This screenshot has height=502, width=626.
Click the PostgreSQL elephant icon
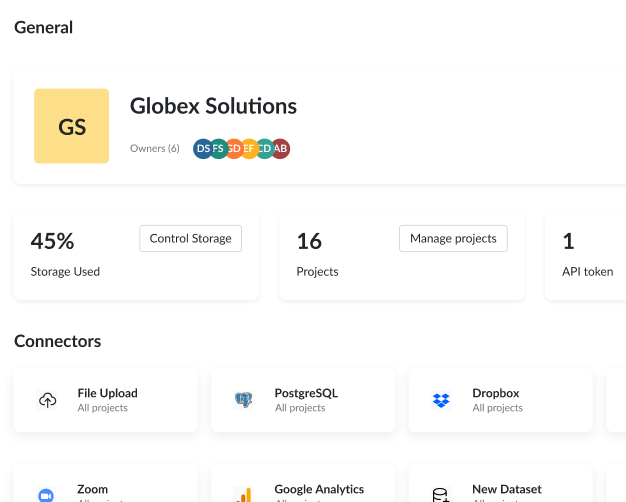click(244, 400)
